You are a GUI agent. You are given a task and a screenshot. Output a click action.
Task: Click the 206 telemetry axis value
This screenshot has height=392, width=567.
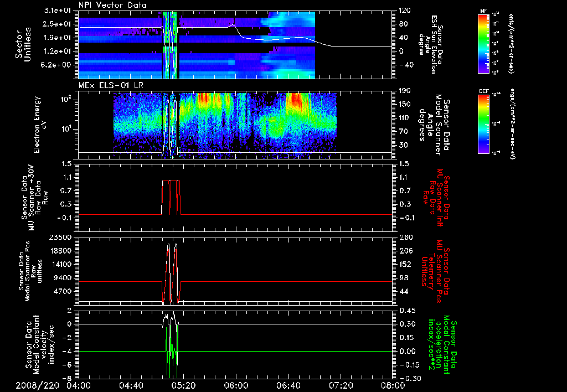click(x=405, y=251)
